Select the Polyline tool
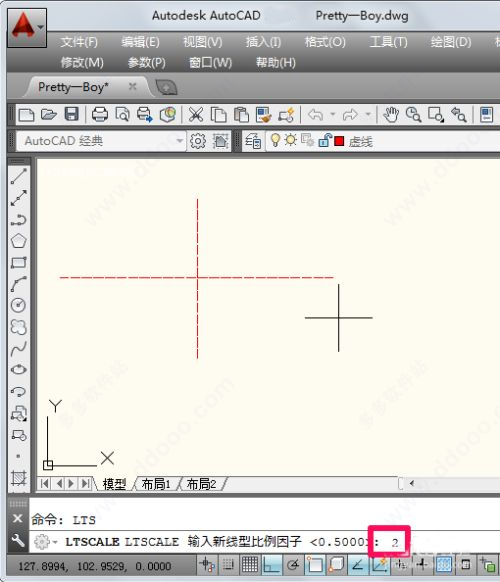Viewport: 500px width, 582px height. pos(19,219)
